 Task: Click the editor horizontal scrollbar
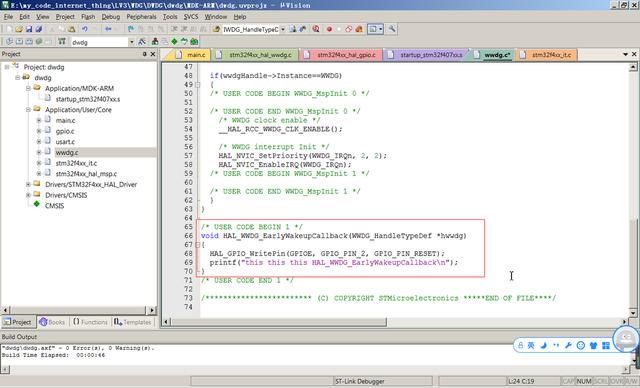(x=395, y=322)
